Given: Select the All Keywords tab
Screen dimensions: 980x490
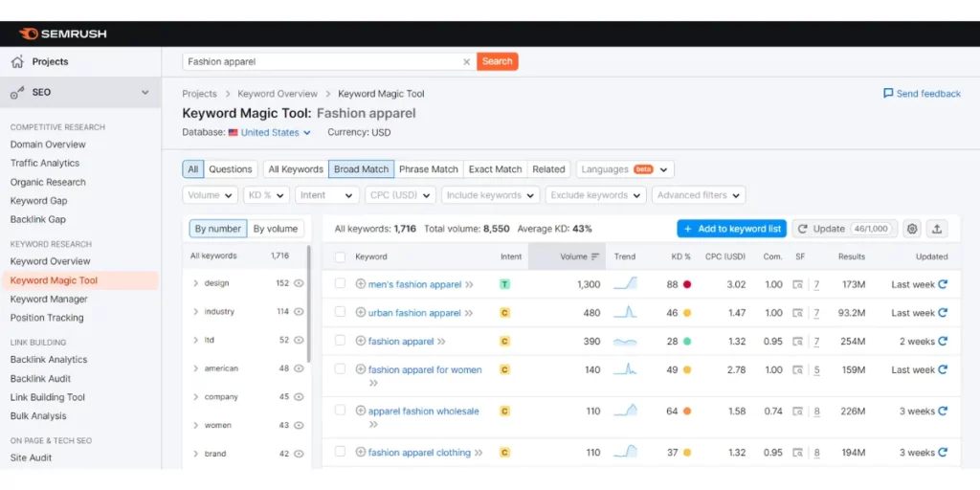Looking at the screenshot, I should [x=297, y=169].
